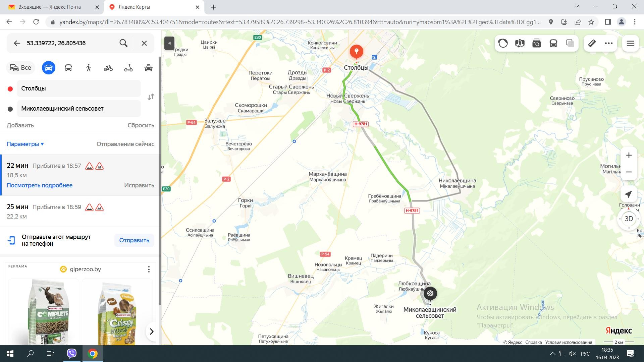Collapse the left side panel
Viewport: 644px width, 362px height.
tap(169, 43)
